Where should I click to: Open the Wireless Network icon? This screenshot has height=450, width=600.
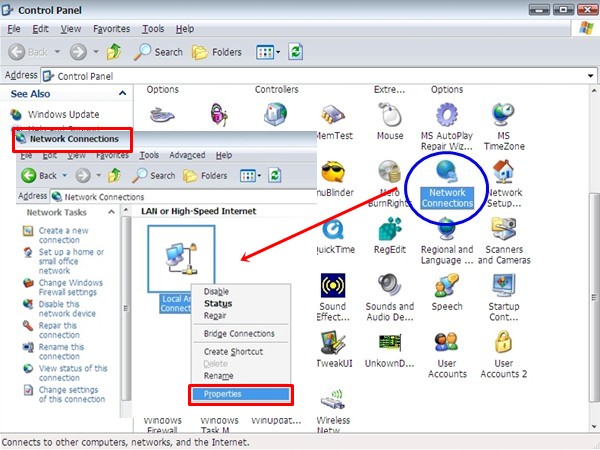coord(333,411)
